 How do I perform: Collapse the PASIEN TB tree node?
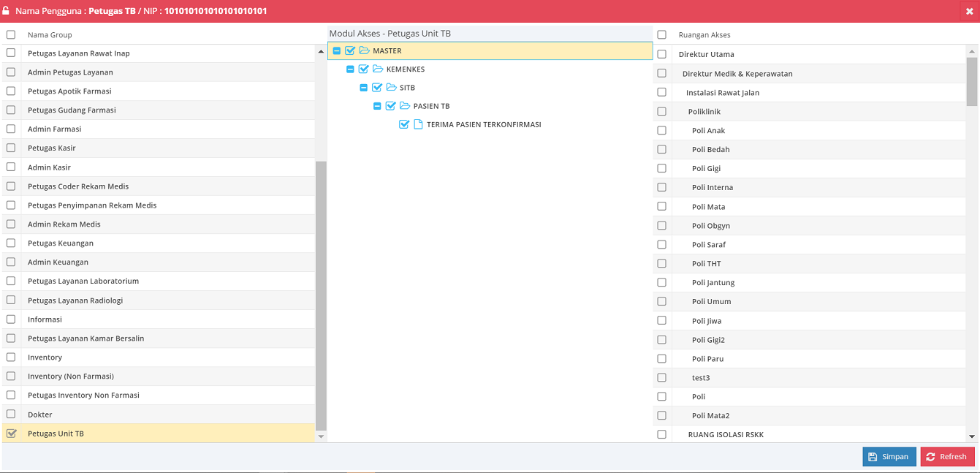tap(377, 106)
